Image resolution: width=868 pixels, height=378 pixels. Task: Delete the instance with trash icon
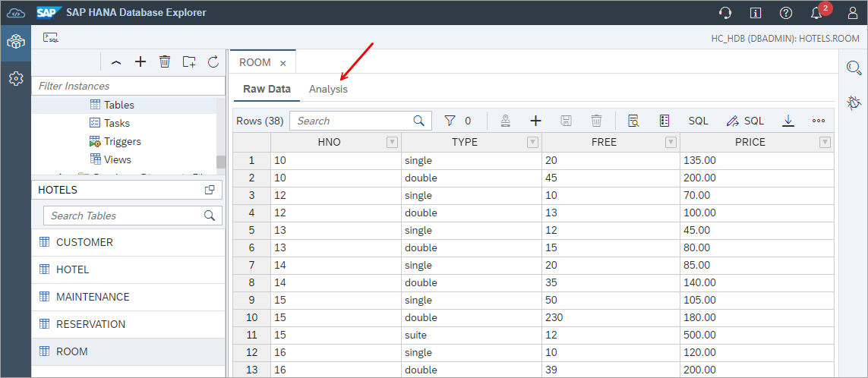tap(164, 61)
